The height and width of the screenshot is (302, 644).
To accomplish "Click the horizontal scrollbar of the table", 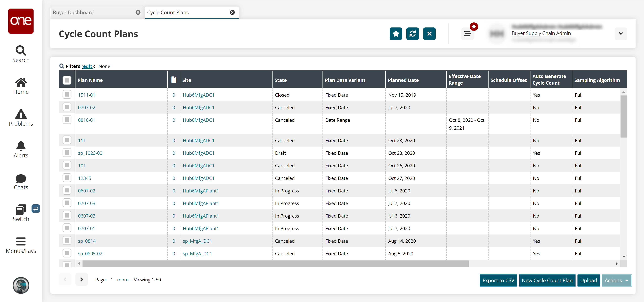I will pyautogui.click(x=275, y=264).
